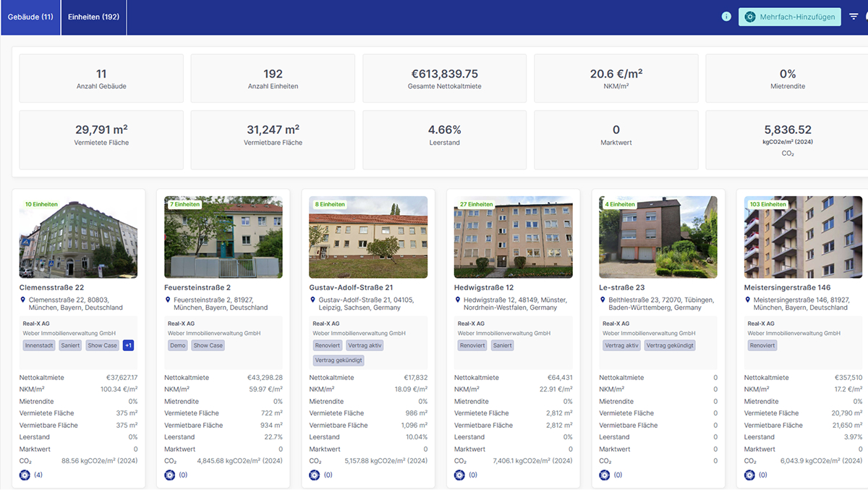Open the Meistersingerstraße 146 building photo
Screen dimensions: 868x490
pos(803,237)
